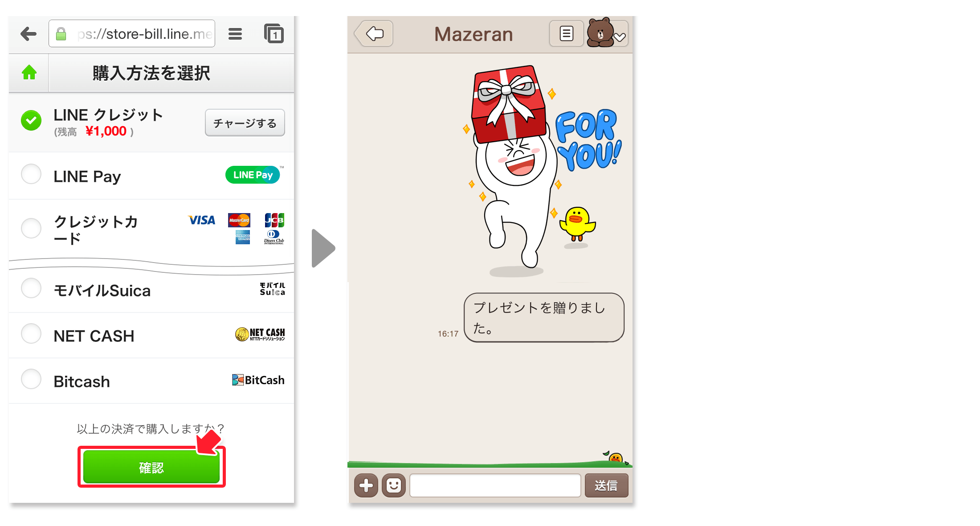Select the モバイルSuica radio button
This screenshot has height=526, width=980.
click(31, 288)
